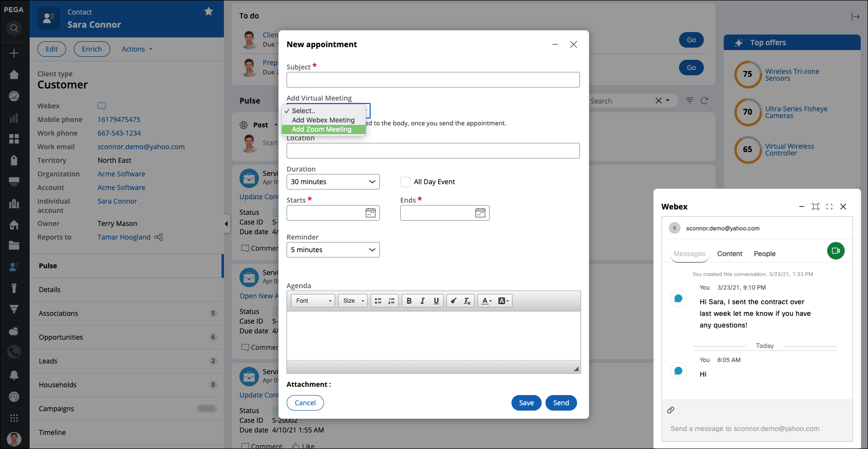Toggle underline formatting in Agenda editor
This screenshot has width=868, height=449.
tap(436, 301)
